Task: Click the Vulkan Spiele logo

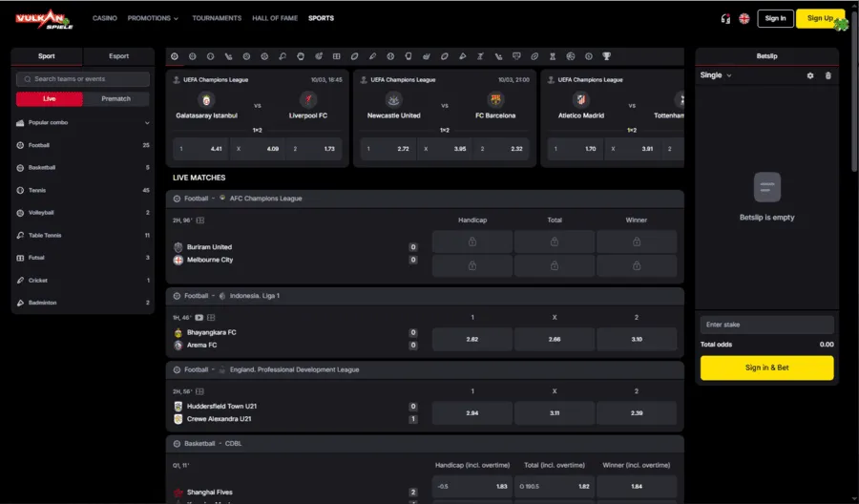Action: pyautogui.click(x=44, y=19)
